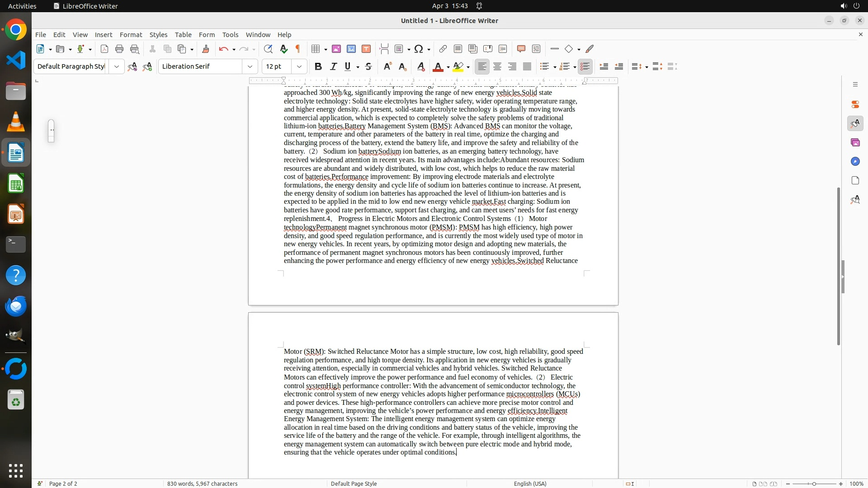Toggle Bold formatting

coord(318,66)
